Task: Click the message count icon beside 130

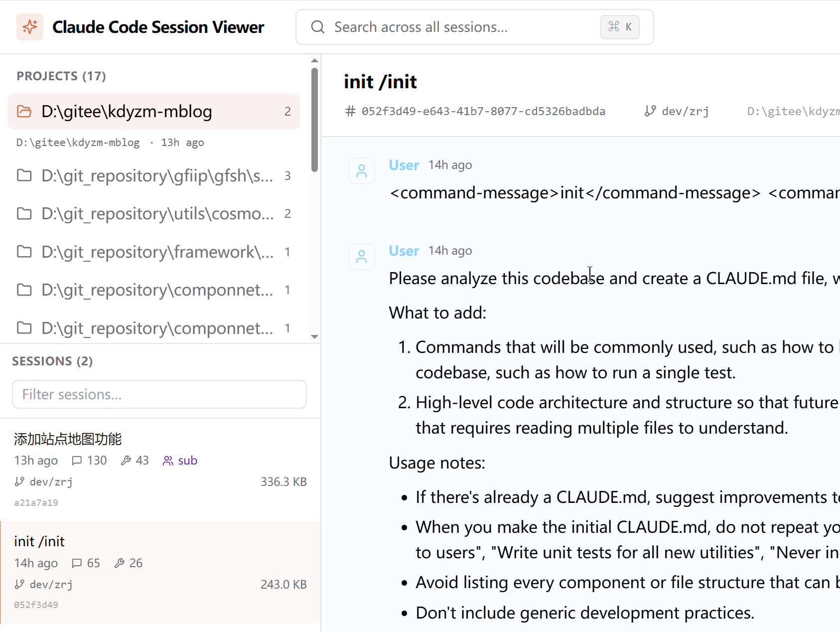Action: (x=77, y=461)
